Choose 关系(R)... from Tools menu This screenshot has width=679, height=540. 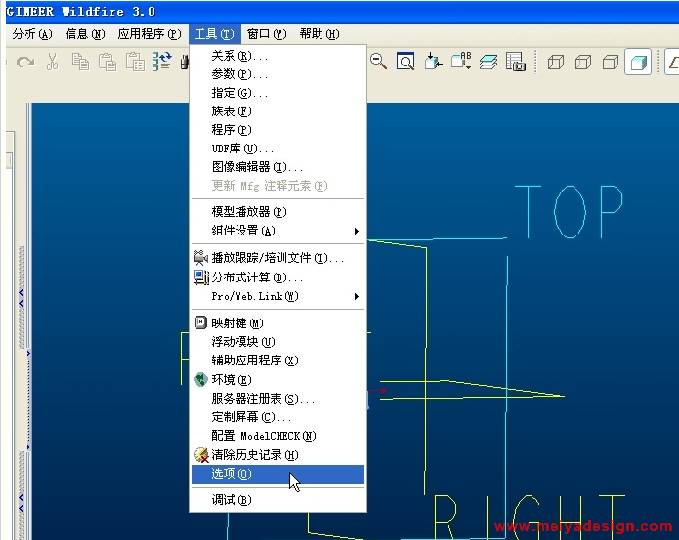click(278, 56)
